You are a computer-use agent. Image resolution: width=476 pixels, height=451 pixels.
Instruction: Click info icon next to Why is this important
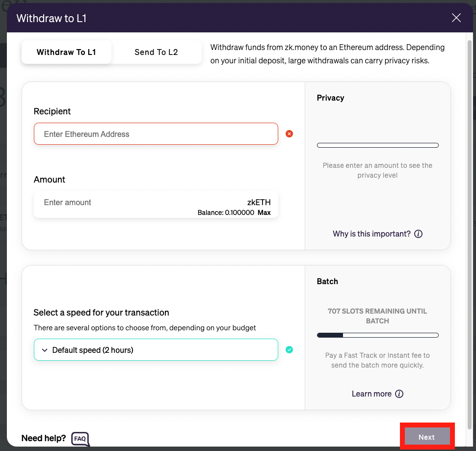tap(418, 234)
